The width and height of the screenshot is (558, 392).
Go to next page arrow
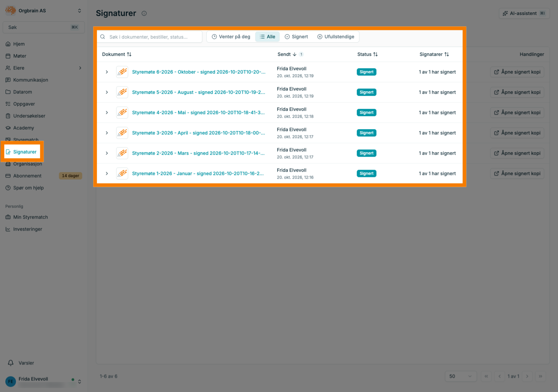[527, 376]
